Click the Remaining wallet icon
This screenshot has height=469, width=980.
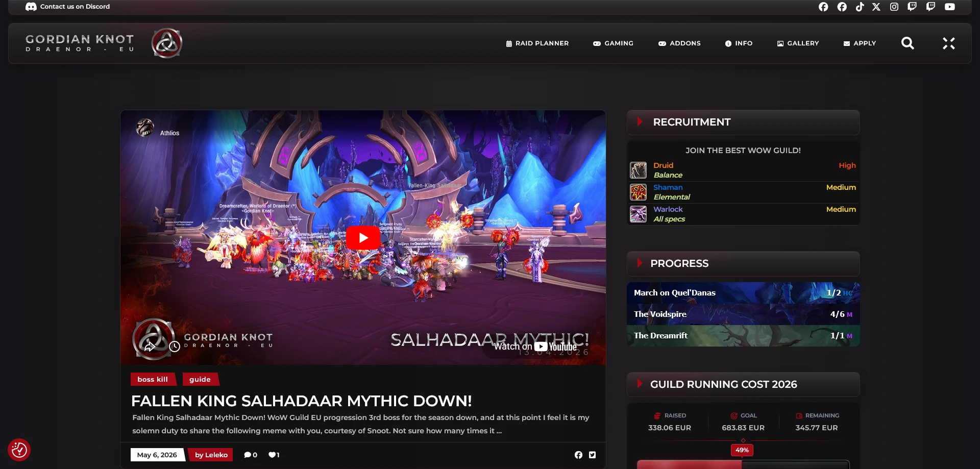pos(799,415)
